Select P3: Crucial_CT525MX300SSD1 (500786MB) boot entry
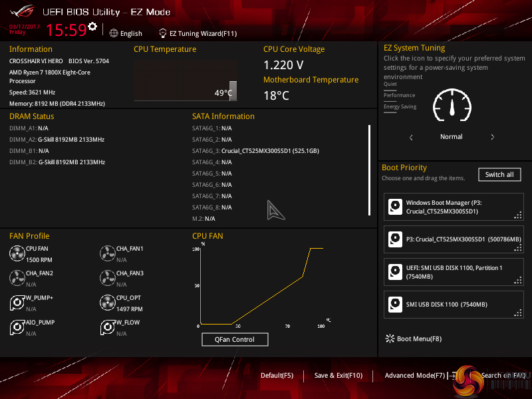 pyautogui.click(x=454, y=239)
